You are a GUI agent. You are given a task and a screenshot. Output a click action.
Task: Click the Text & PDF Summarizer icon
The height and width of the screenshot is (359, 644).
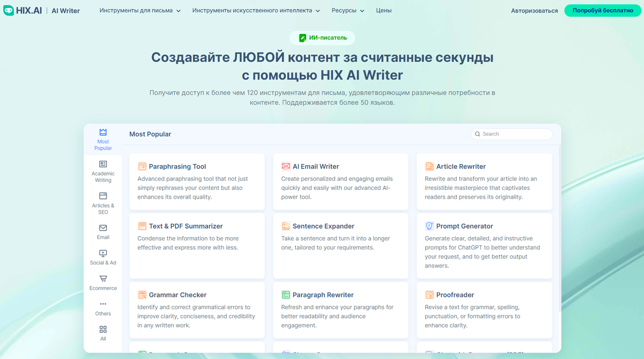(x=142, y=226)
